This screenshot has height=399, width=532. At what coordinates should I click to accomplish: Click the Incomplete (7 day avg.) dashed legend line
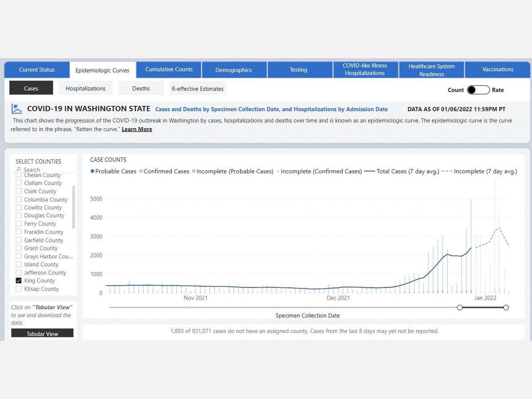tap(446, 171)
